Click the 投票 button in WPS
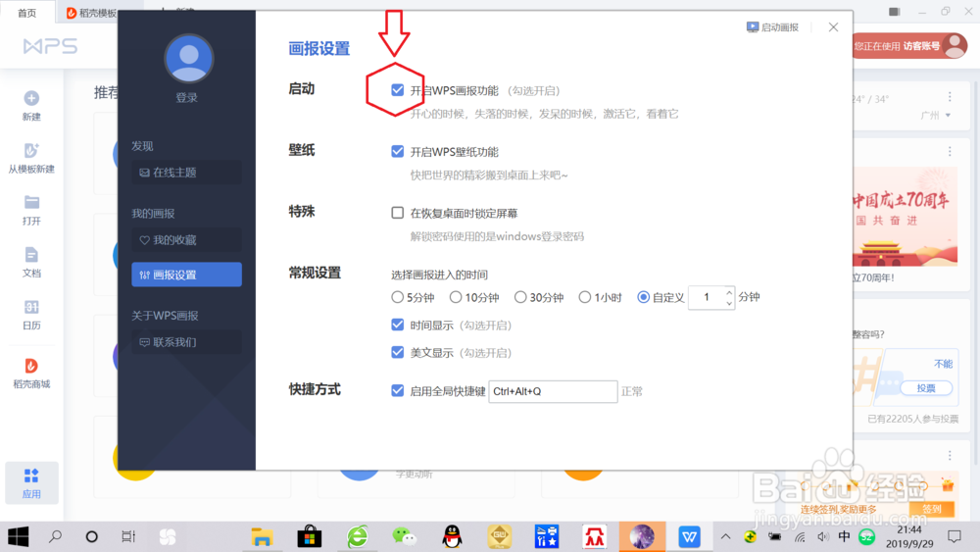Screen dimensions: 980x552 point(926,388)
